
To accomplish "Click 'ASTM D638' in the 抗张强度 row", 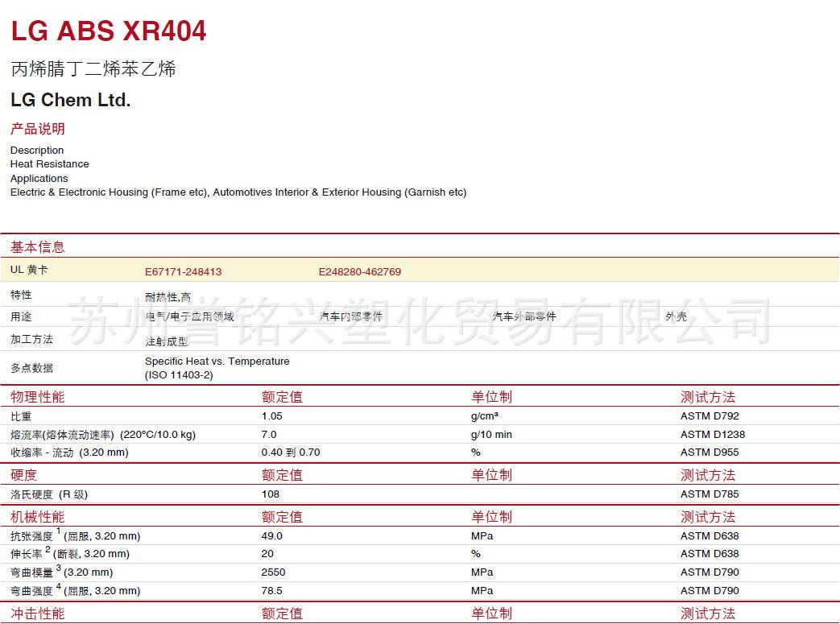I will click(710, 536).
